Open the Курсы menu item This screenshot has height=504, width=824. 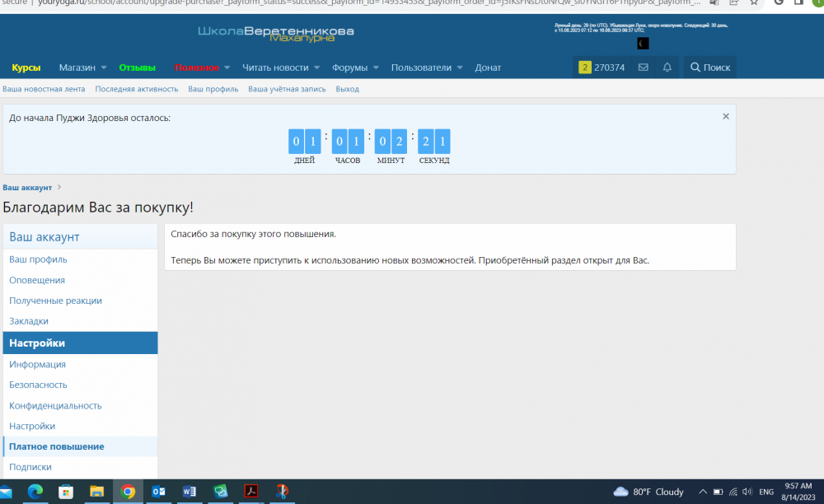tap(26, 68)
